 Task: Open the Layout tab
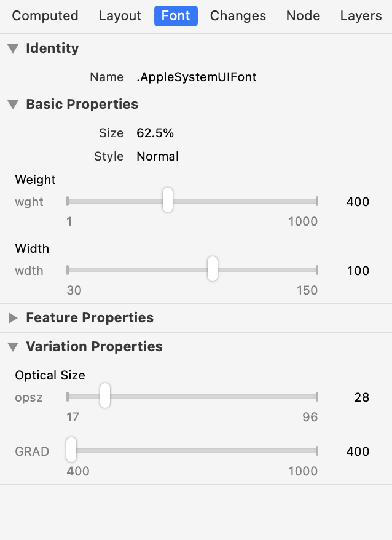click(x=120, y=16)
